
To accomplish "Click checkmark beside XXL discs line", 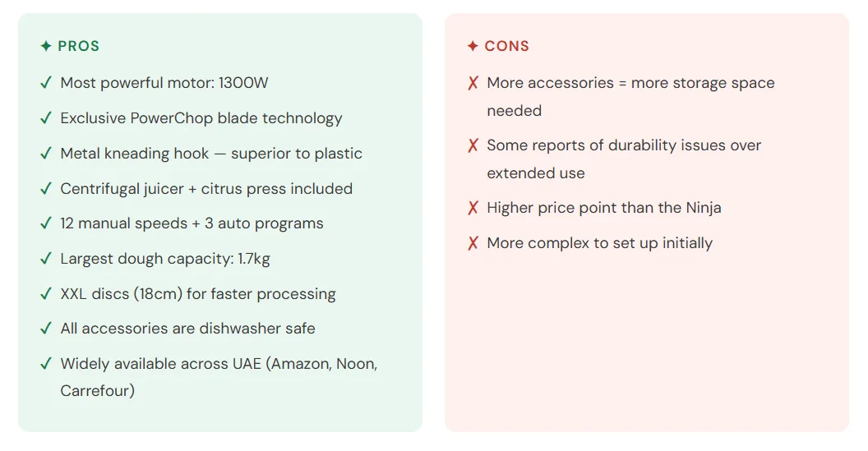I will pyautogui.click(x=46, y=294).
